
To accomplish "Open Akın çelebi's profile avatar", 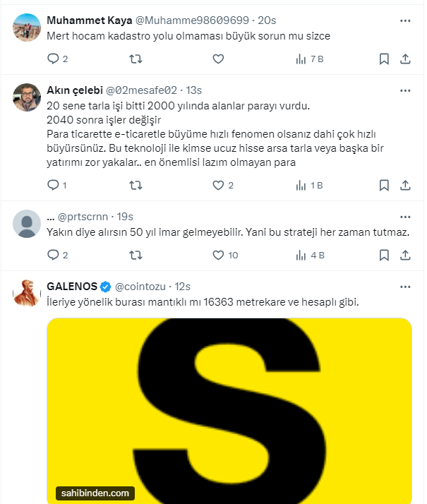I will [27, 97].
